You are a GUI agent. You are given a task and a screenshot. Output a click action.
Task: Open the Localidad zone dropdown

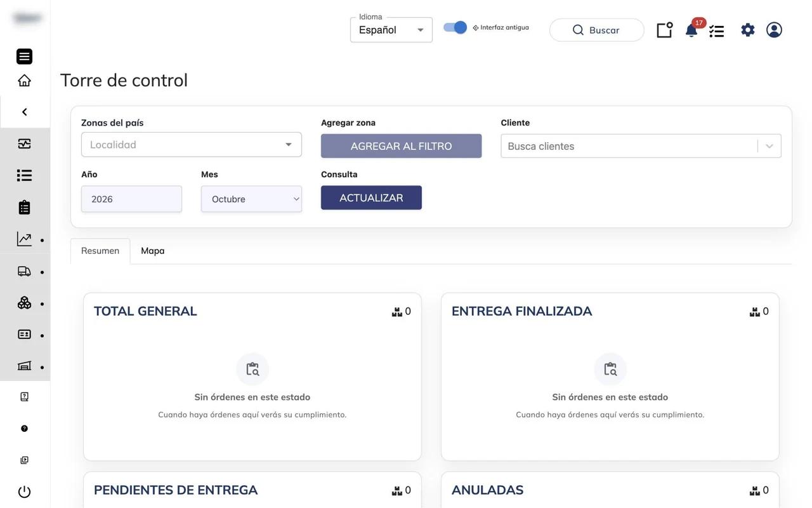coord(192,145)
